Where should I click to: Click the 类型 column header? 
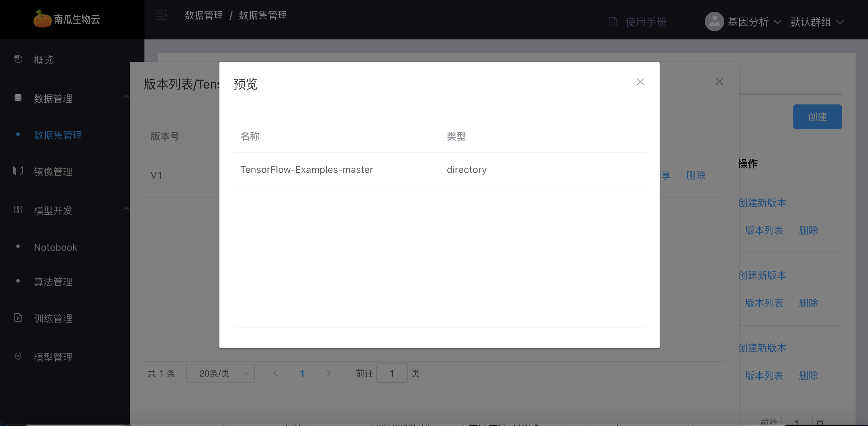[x=456, y=136]
